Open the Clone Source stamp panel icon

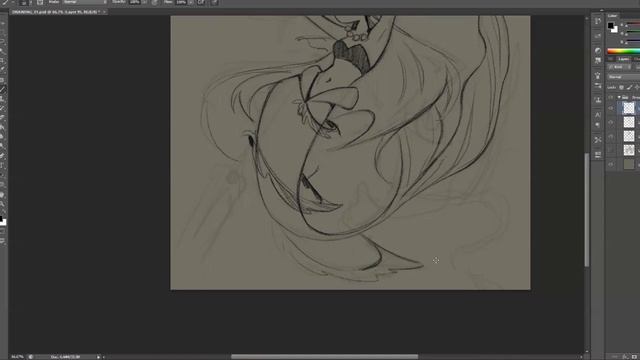598,100
